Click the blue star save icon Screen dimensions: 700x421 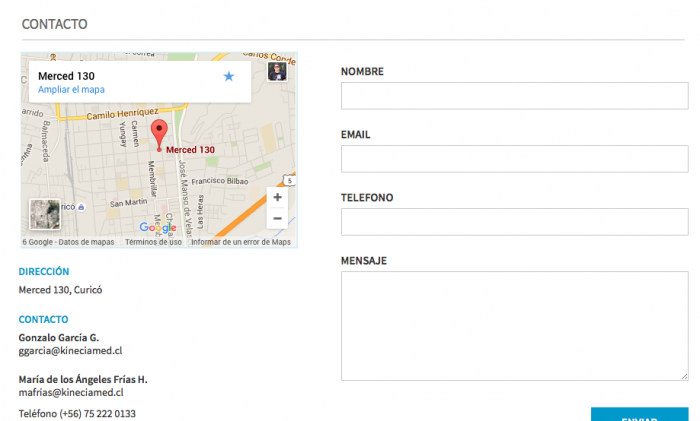(x=229, y=76)
